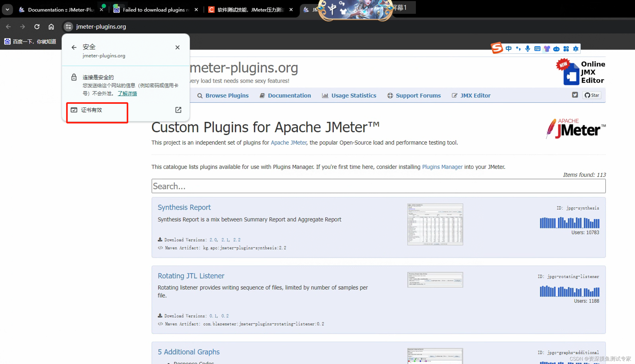635x364 pixels.
Task: Open JMX Editor navigation item
Action: 471,95
